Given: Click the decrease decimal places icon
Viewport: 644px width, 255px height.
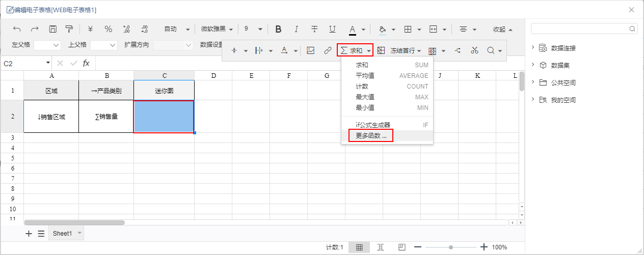Looking at the screenshot, I should (x=144, y=29).
